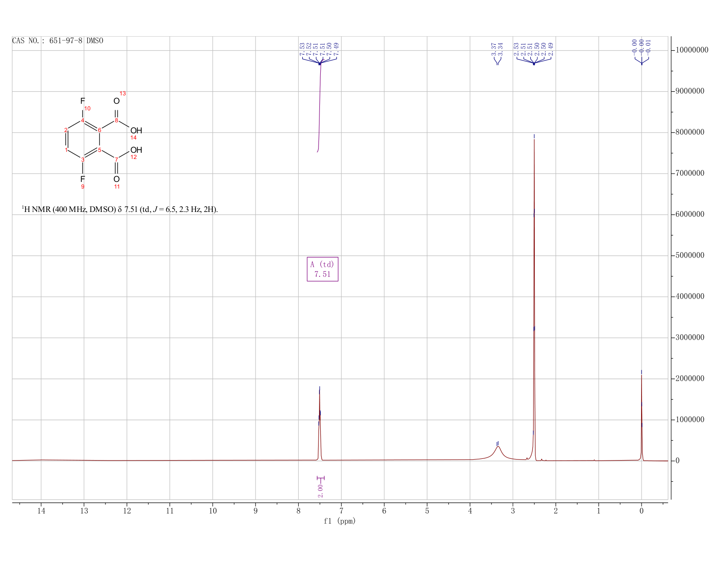Select the broad water peak near 3.3 ppm
This screenshot has height=563, width=728.
[498, 453]
